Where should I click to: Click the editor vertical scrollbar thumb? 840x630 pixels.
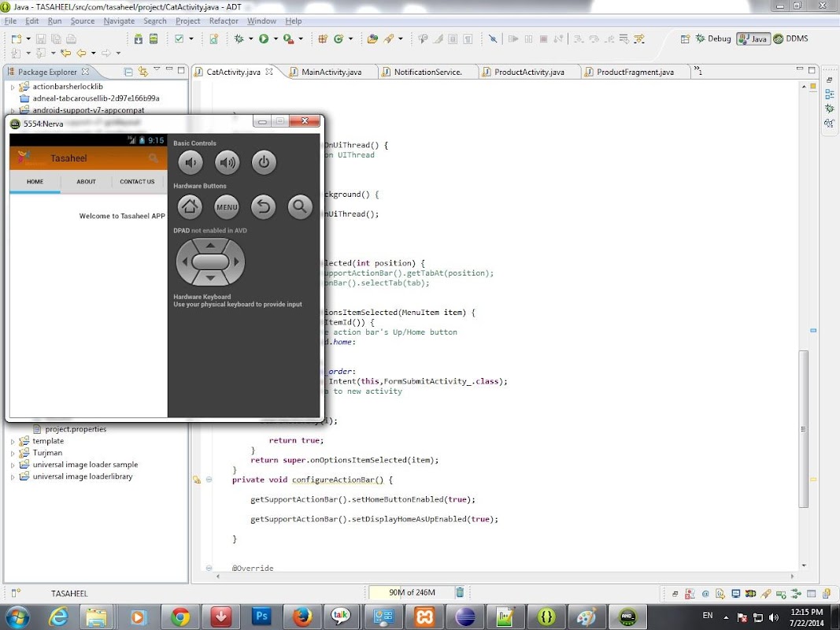click(803, 428)
